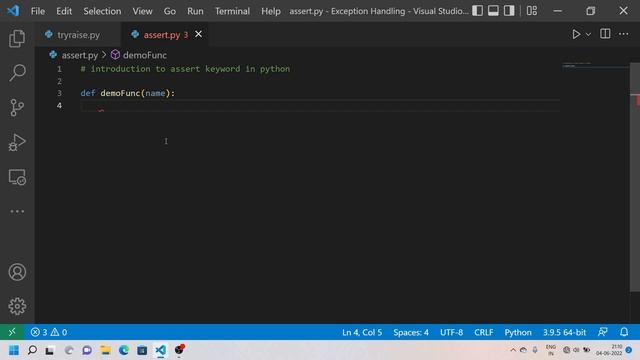Screen dimensions: 640x360
Task: Click line number 4 in gutter
Action: (59, 105)
